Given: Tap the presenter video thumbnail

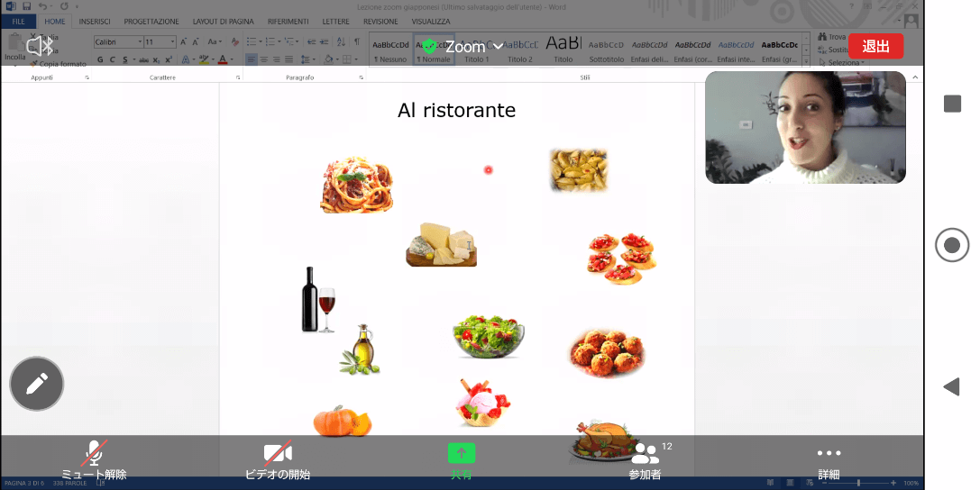Looking at the screenshot, I should [805, 127].
